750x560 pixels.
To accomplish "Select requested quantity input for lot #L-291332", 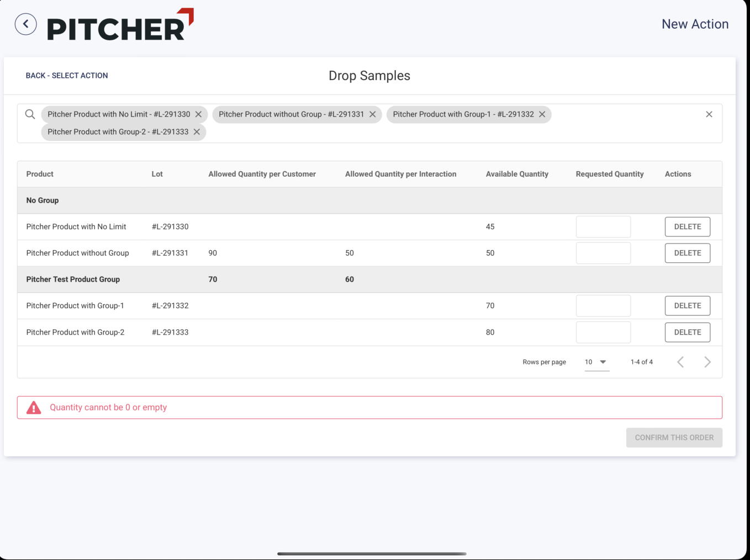I will pos(603,306).
